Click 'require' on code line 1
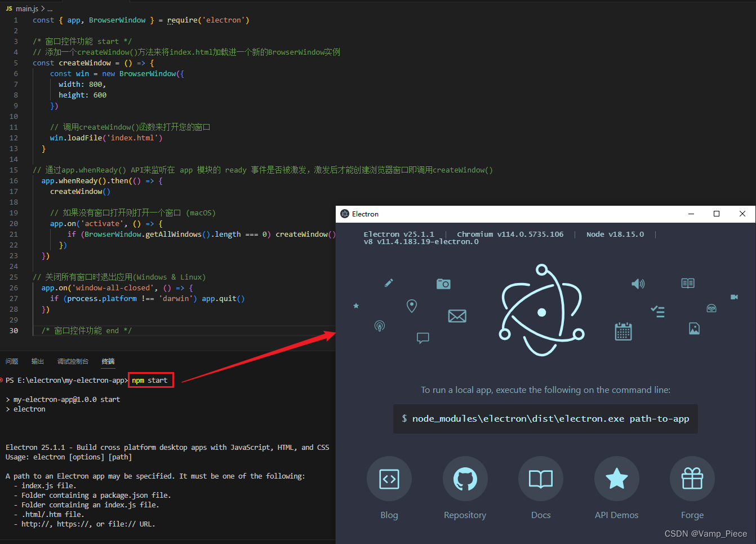The image size is (756, 544). tap(183, 20)
